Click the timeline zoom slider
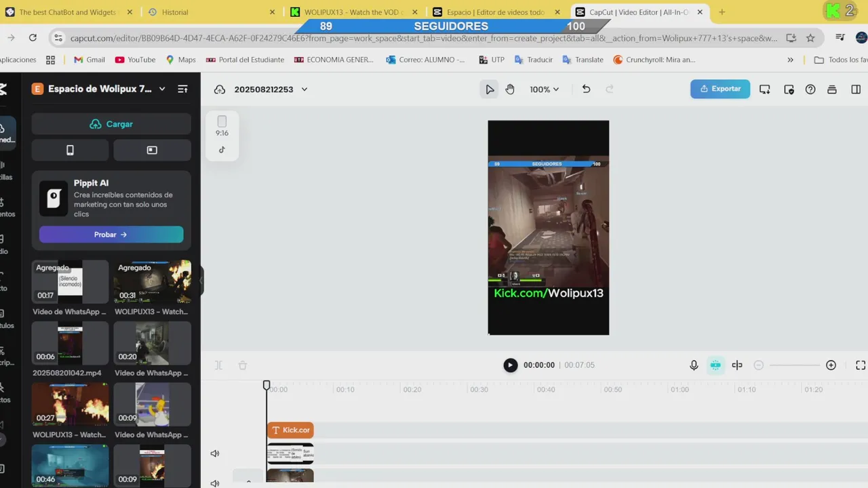Viewport: 868px width, 488px height. pyautogui.click(x=795, y=365)
